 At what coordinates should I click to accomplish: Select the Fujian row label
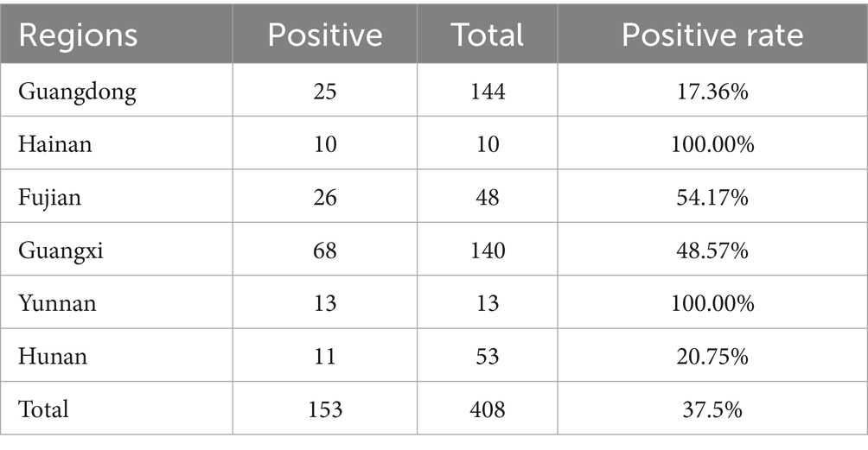pyautogui.click(x=50, y=198)
